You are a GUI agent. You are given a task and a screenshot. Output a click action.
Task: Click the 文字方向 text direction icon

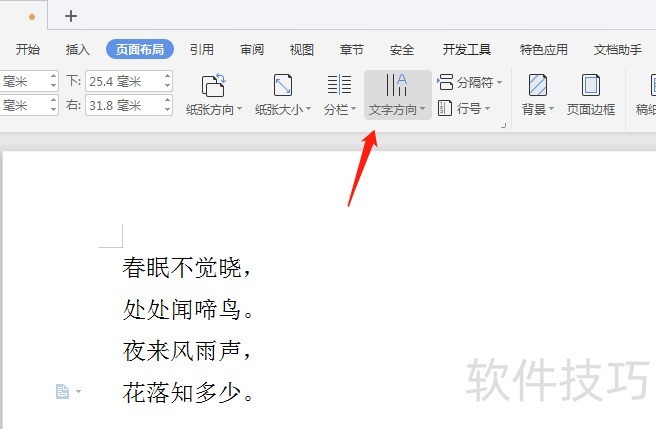tap(397, 85)
